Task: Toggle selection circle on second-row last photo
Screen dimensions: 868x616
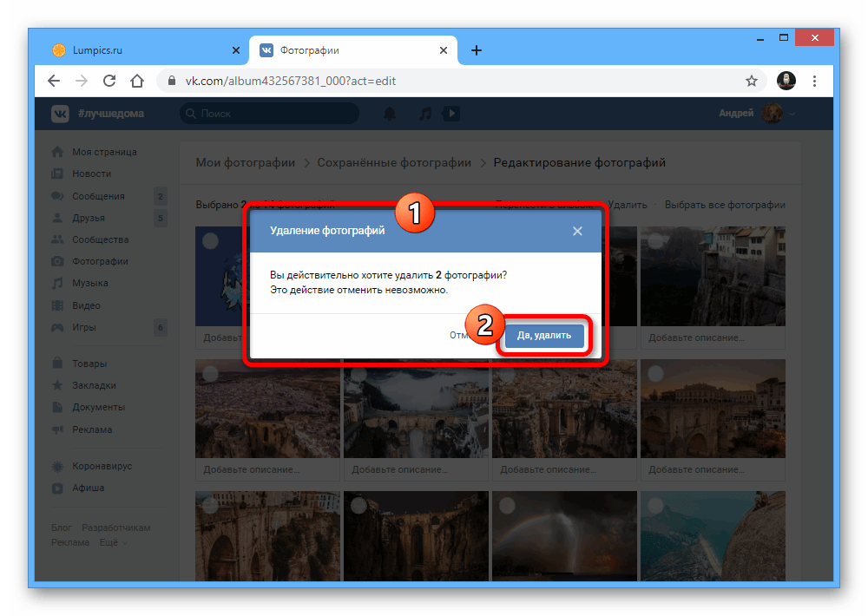Action: pos(655,374)
